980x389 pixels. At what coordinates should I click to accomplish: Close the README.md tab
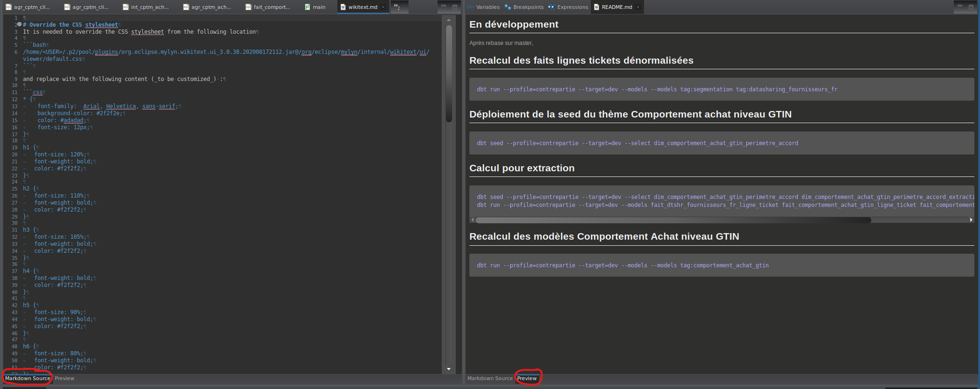[x=638, y=7]
